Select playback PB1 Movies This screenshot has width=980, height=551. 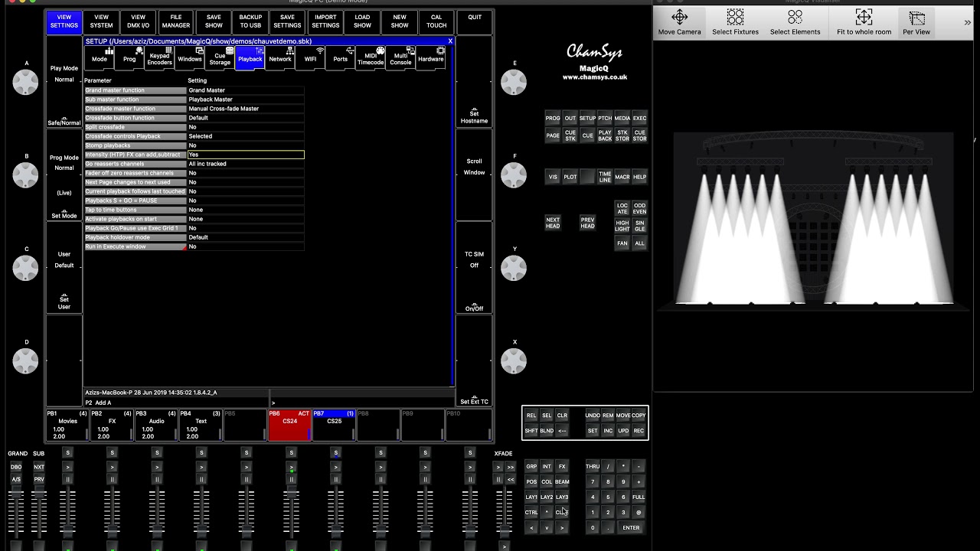coord(67,425)
